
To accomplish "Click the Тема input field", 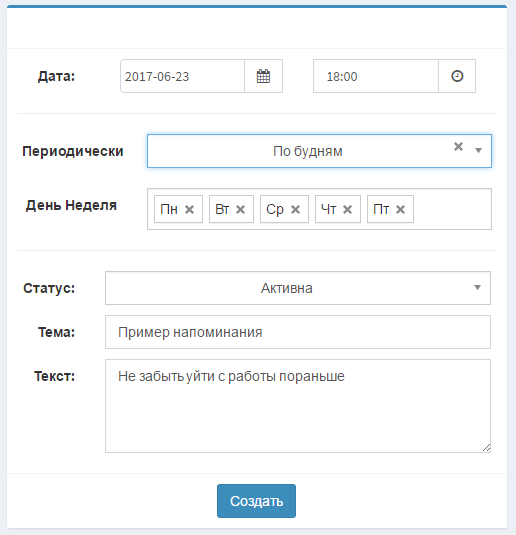I will coord(298,332).
